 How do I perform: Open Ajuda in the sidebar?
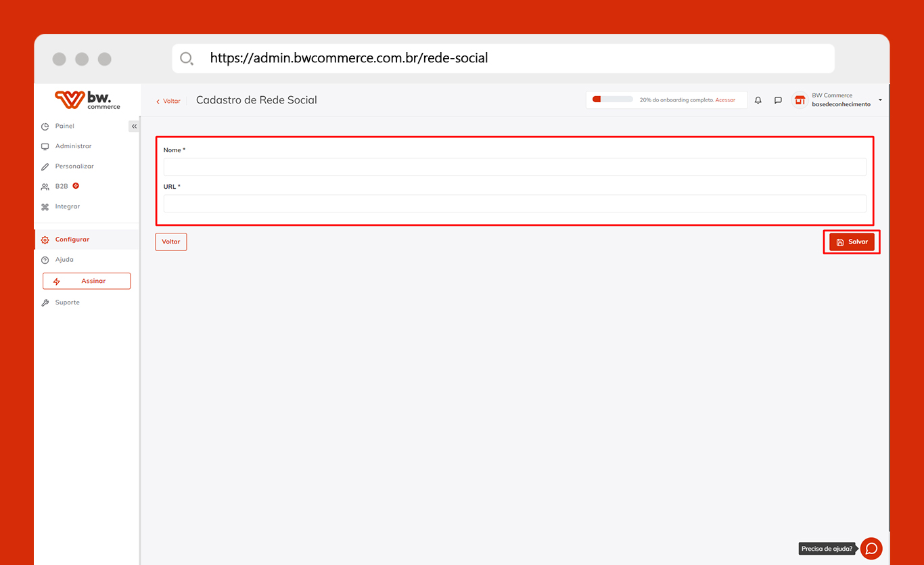click(64, 260)
